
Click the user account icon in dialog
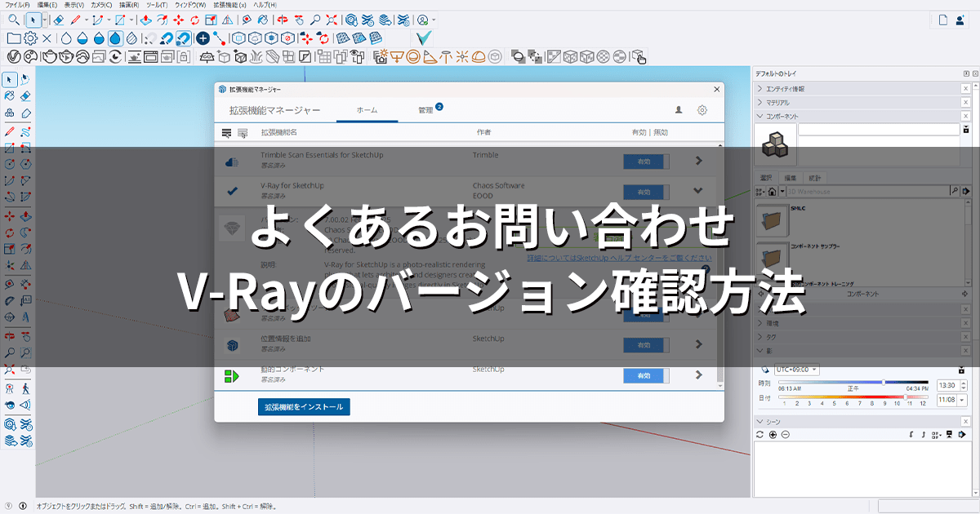[x=678, y=110]
